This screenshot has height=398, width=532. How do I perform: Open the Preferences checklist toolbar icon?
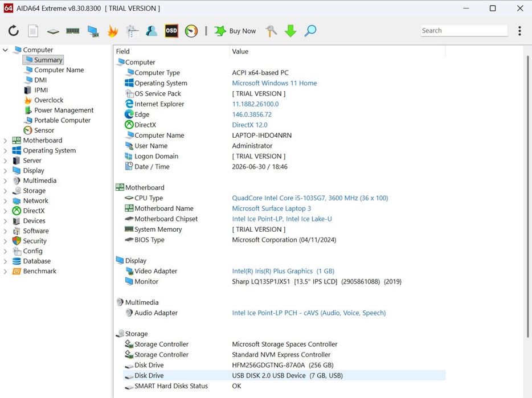[132, 31]
